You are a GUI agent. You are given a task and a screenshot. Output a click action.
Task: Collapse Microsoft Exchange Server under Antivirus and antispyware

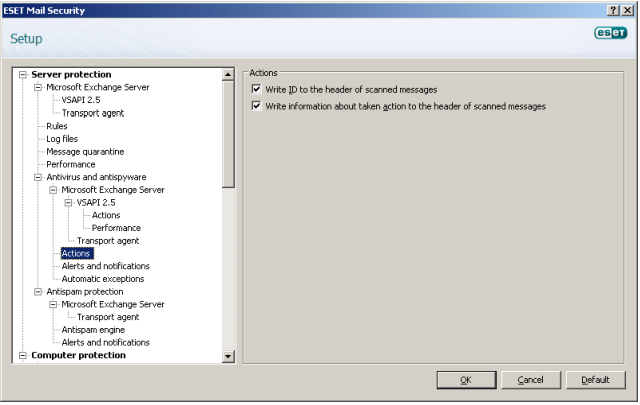(53, 190)
